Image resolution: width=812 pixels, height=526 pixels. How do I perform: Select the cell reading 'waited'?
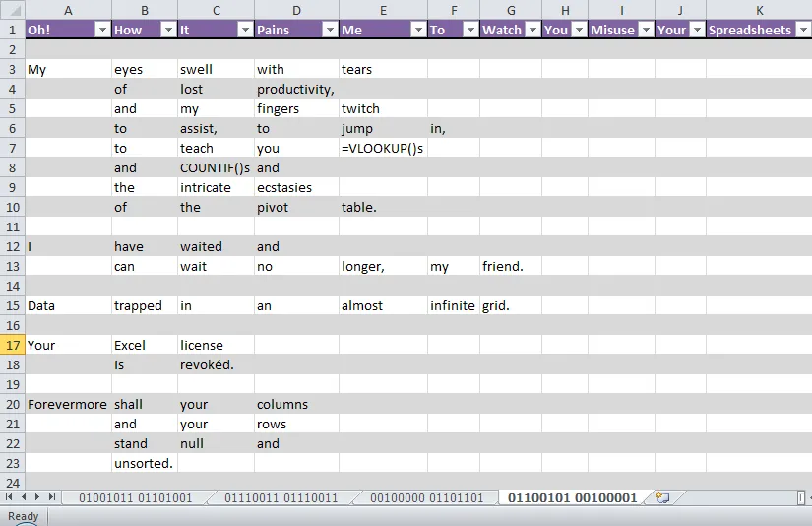coord(216,246)
